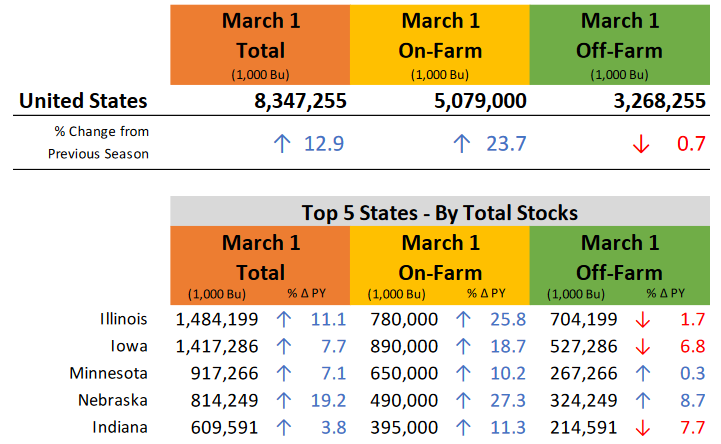This screenshot has height=444, width=721.
Task: Click the red down arrow next to Indiana 7.7
Action: click(643, 429)
